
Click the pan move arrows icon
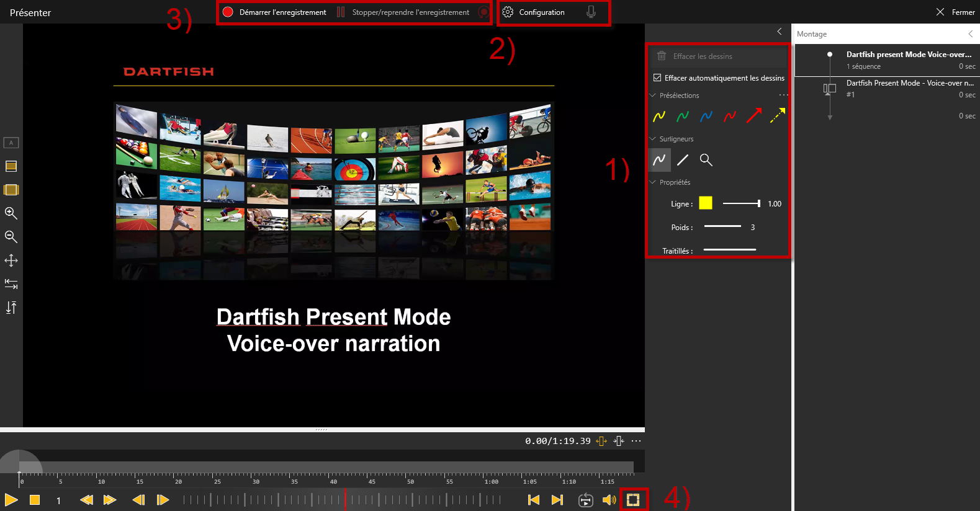pyautogui.click(x=11, y=260)
